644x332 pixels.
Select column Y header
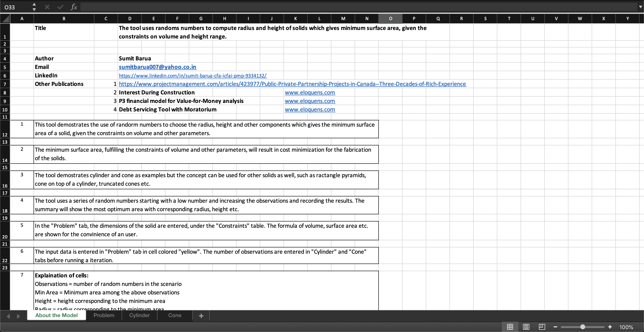[627, 19]
